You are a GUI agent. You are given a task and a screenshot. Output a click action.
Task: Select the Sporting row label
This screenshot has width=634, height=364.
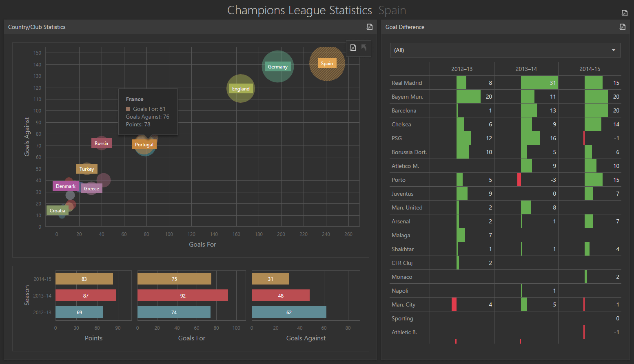(x=402, y=318)
